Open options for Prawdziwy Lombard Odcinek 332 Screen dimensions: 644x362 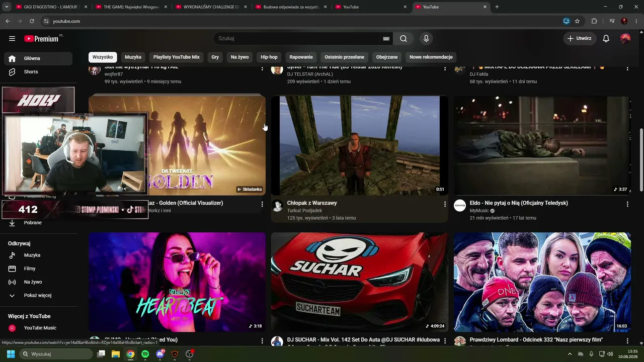tap(627, 341)
